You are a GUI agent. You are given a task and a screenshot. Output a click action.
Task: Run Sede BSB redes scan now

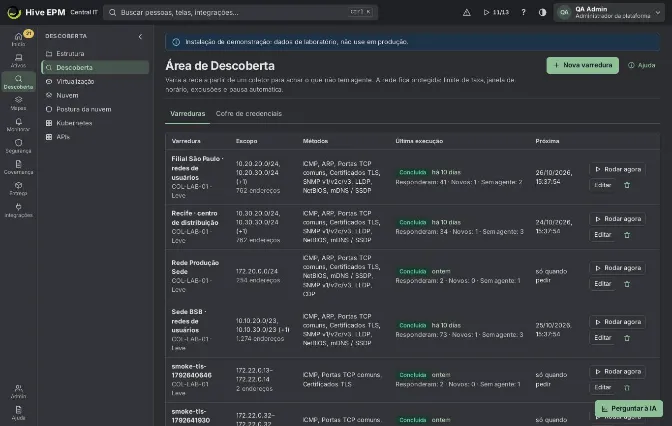tap(618, 322)
